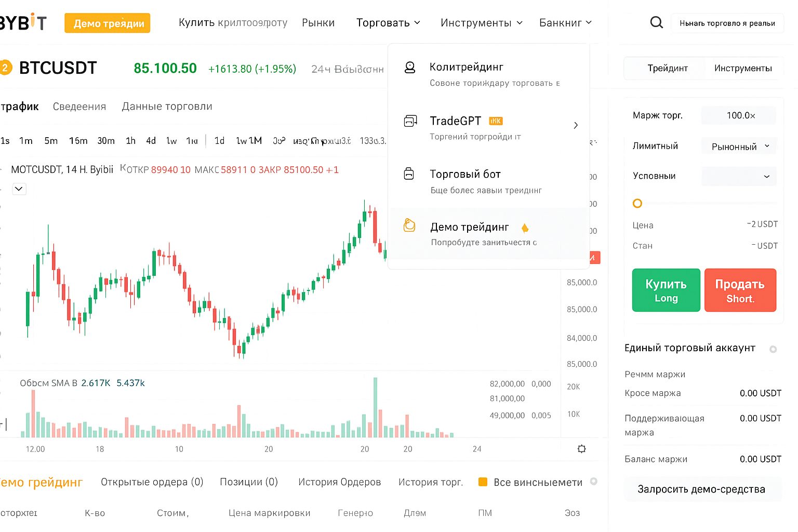Select Колитрейдинг from the dropdown menu

click(x=489, y=74)
